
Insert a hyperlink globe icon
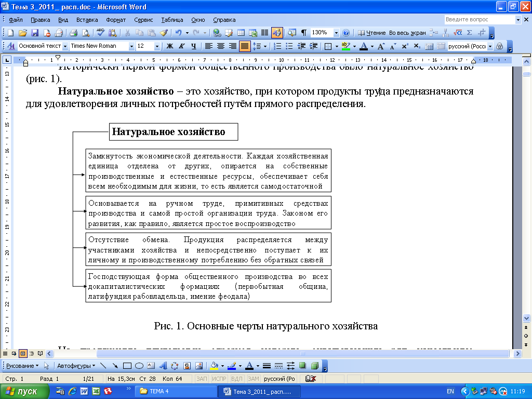217,33
